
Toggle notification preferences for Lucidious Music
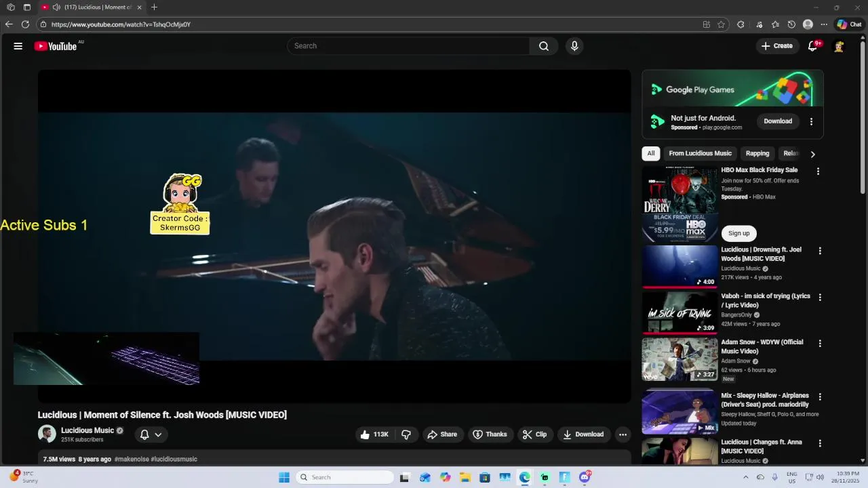(x=151, y=434)
